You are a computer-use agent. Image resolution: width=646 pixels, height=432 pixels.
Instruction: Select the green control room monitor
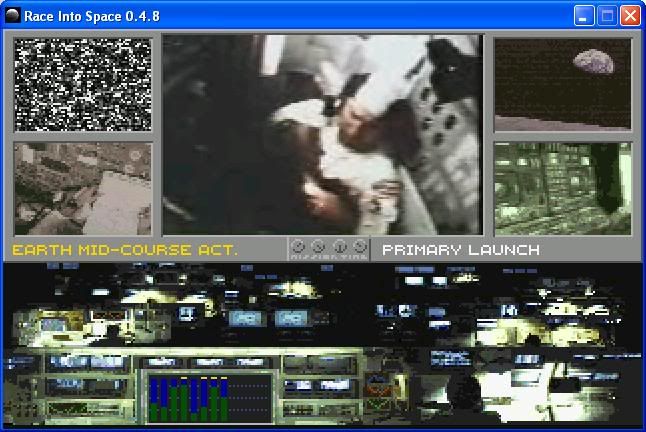[562, 189]
